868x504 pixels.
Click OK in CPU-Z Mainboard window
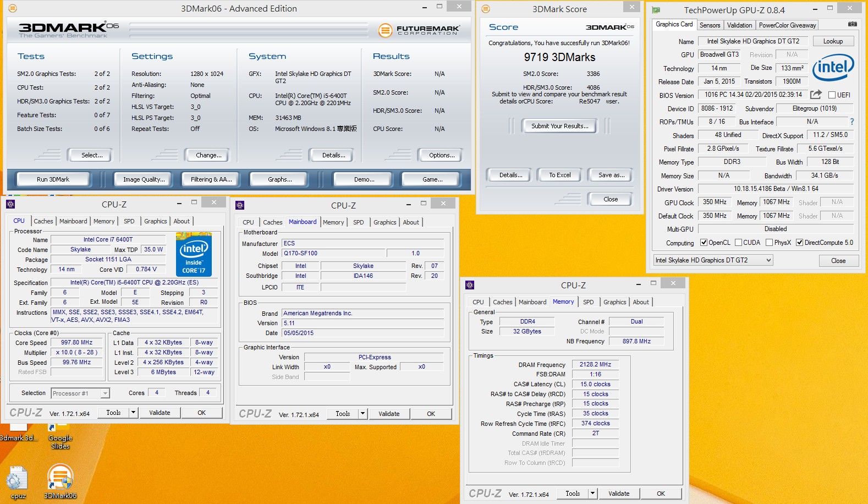431,414
